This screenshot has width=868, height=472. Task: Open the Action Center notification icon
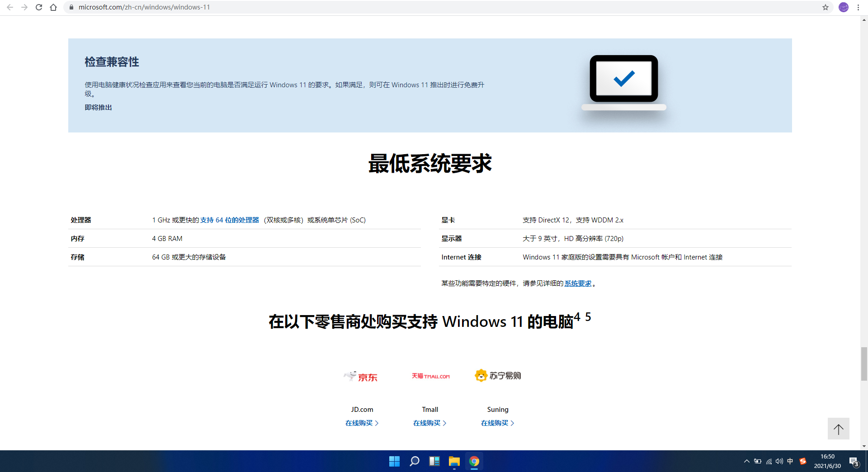[x=854, y=461]
